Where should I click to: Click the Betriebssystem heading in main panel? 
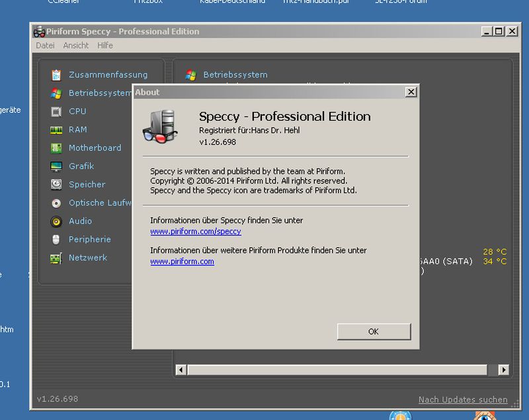point(235,75)
